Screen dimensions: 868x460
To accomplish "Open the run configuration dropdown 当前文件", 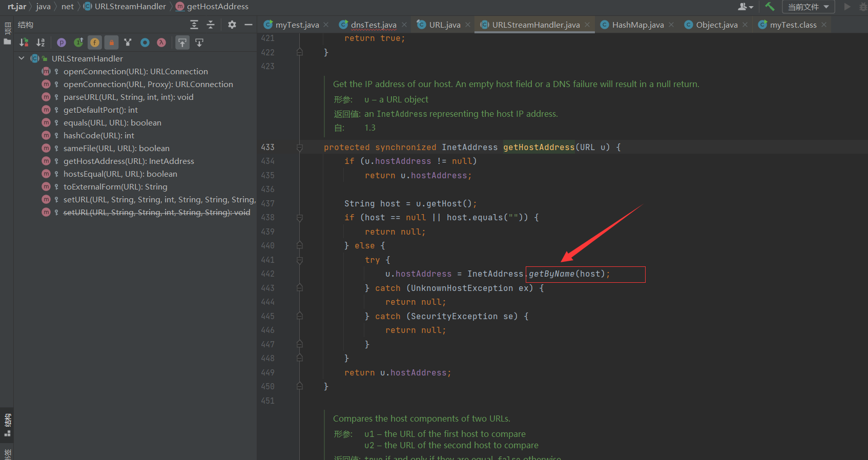I will tap(809, 7).
